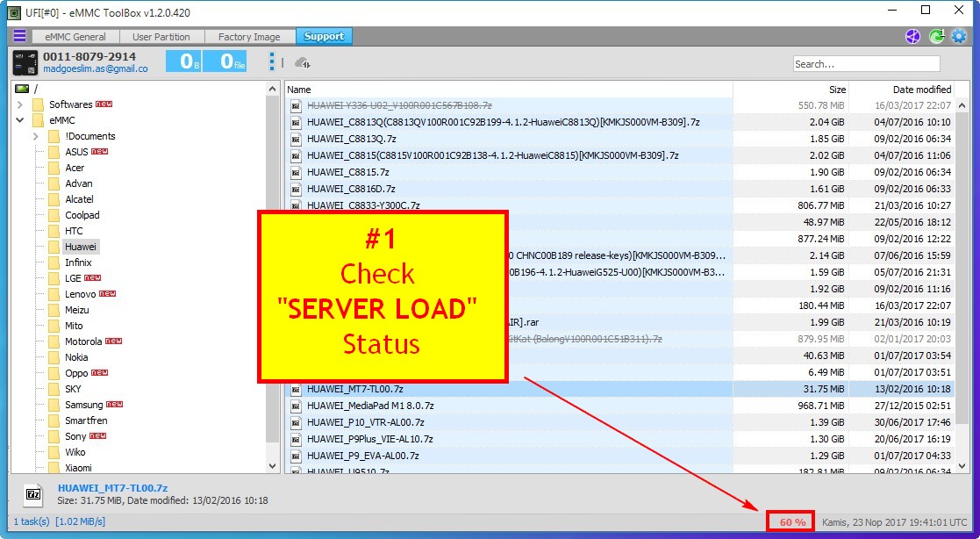Select the Nokia folder in tree
Viewport: 980px width, 539px height.
coord(76,357)
